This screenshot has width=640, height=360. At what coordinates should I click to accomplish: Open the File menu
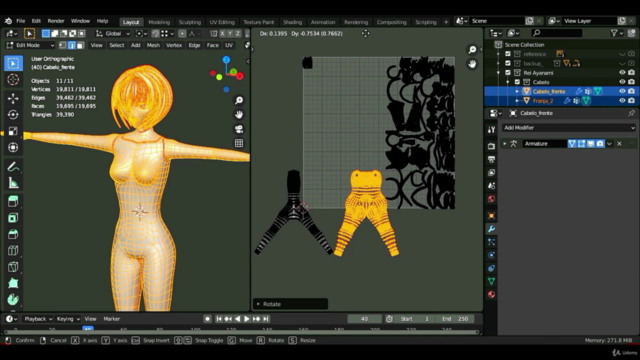[20, 21]
